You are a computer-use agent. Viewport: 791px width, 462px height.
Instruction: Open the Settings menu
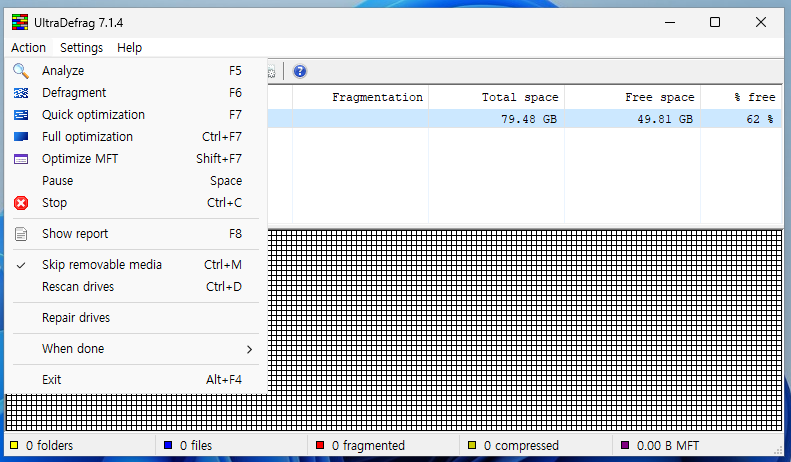(81, 47)
